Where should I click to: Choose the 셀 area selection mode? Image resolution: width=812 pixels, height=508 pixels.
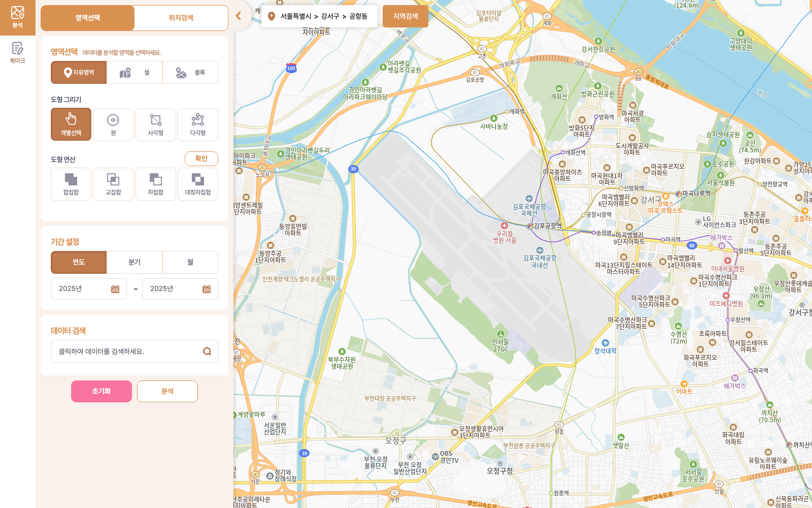click(134, 73)
